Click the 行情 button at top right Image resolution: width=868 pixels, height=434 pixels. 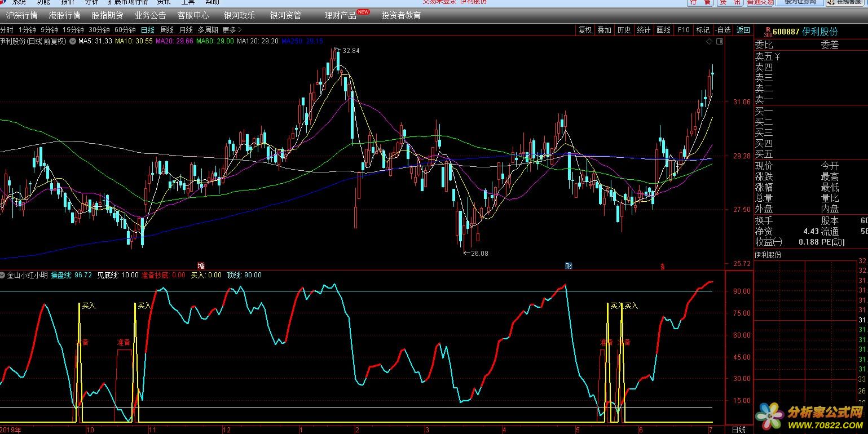coord(700,2)
